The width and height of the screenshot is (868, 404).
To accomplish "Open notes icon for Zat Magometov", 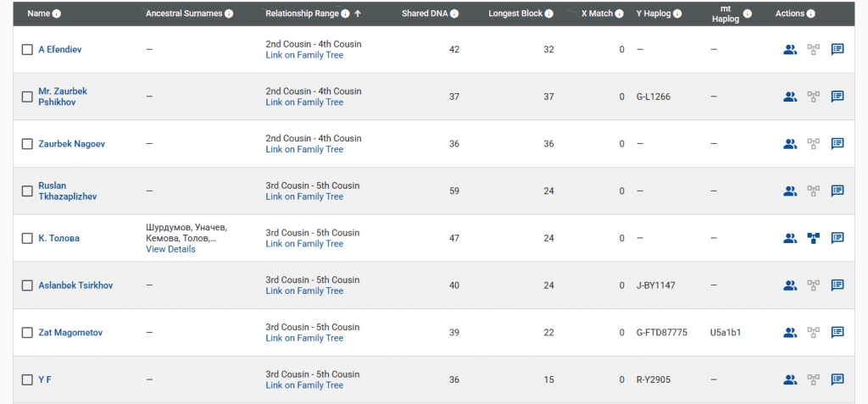I will pyautogui.click(x=837, y=332).
